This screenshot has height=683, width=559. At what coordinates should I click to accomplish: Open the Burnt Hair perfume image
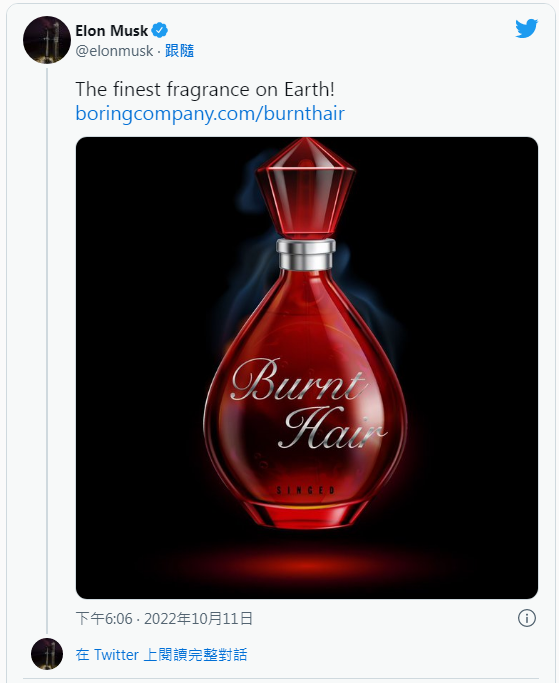tap(307, 368)
